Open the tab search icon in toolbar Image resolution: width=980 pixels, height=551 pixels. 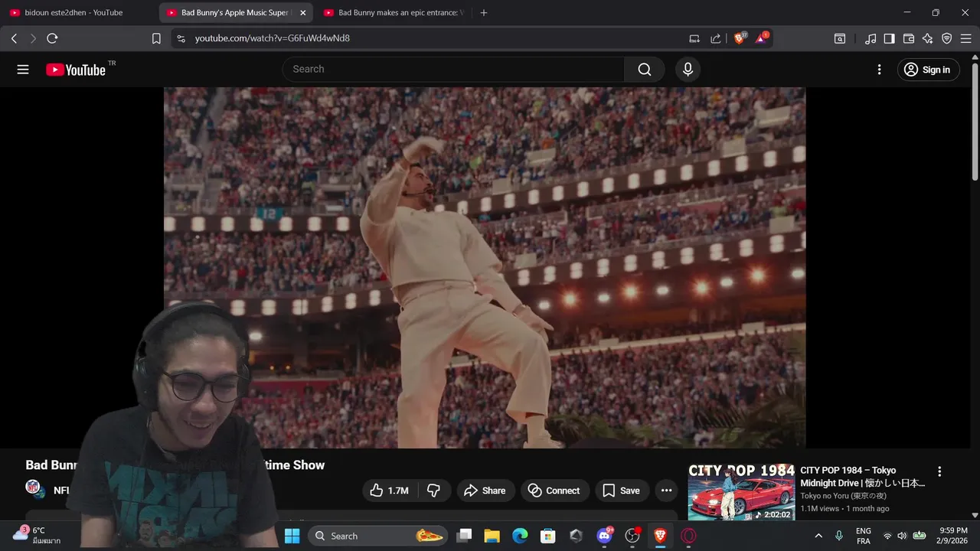pos(840,38)
